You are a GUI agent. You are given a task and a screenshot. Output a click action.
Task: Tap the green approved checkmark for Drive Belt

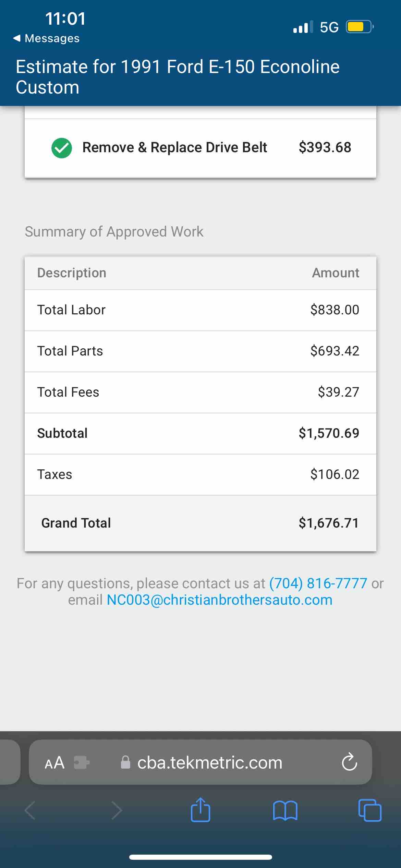coord(62,148)
